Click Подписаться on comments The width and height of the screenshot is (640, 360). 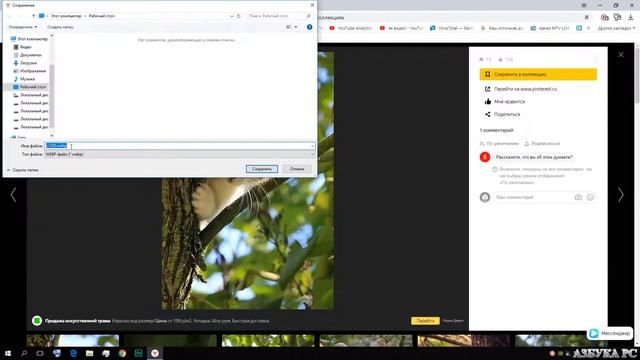coord(542,144)
